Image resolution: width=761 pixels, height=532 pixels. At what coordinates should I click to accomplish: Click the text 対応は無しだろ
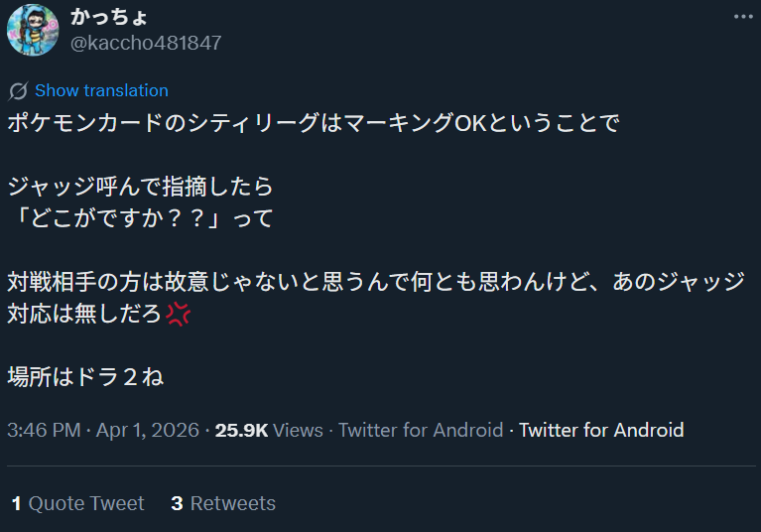click(84, 314)
